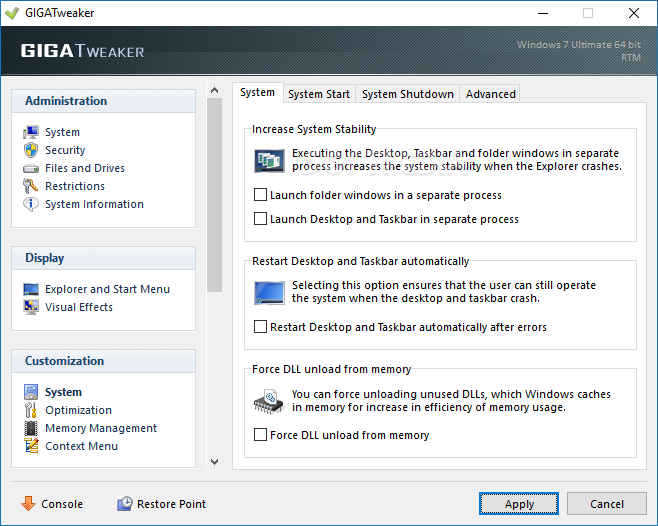Check Restart Desktop and Taskbar automatically after errors
The height and width of the screenshot is (526, 658).
point(260,327)
